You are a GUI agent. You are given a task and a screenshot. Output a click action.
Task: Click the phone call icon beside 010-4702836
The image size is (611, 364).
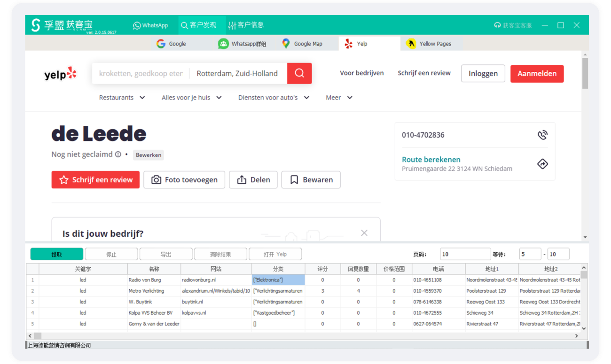[x=542, y=135]
